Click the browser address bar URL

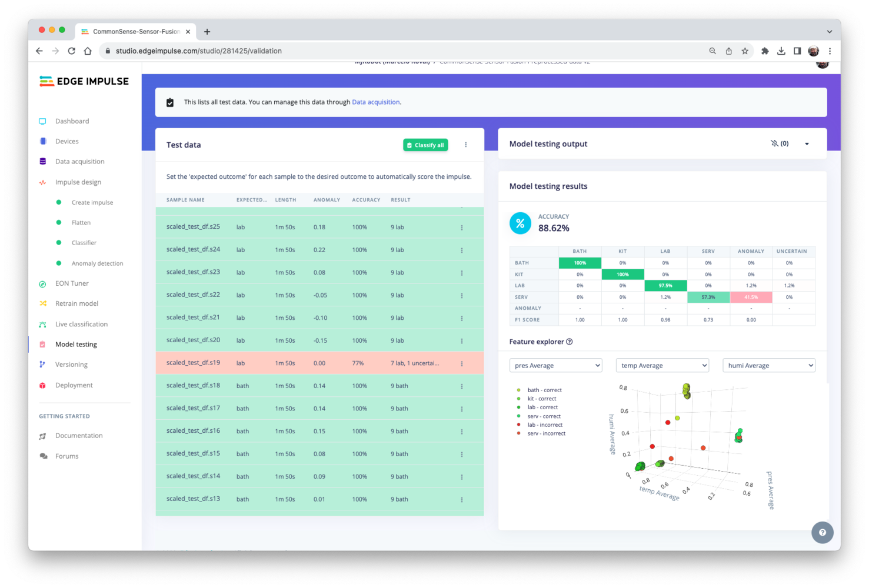(199, 51)
